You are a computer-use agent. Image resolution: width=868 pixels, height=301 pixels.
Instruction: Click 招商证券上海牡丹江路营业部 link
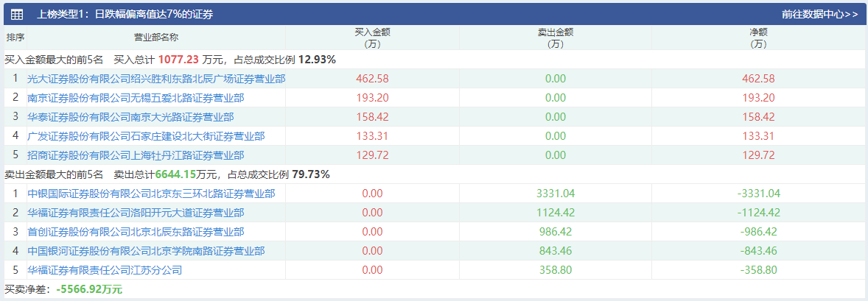pyautogui.click(x=136, y=155)
